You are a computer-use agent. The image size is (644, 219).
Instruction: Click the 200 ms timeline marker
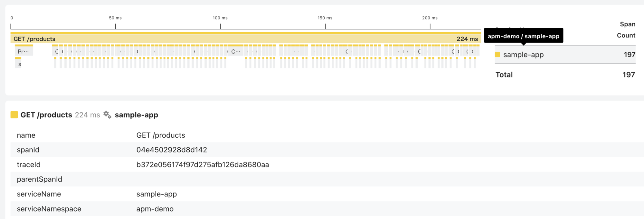[430, 18]
